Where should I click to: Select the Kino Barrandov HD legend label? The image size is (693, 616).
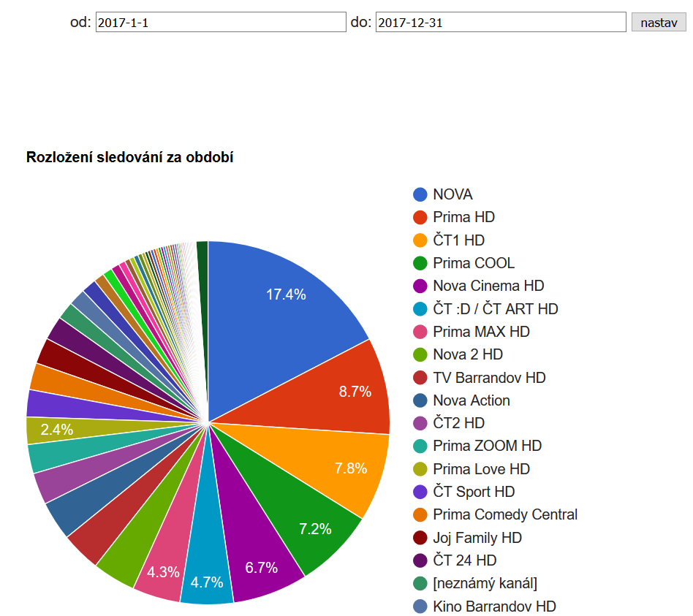click(x=495, y=607)
